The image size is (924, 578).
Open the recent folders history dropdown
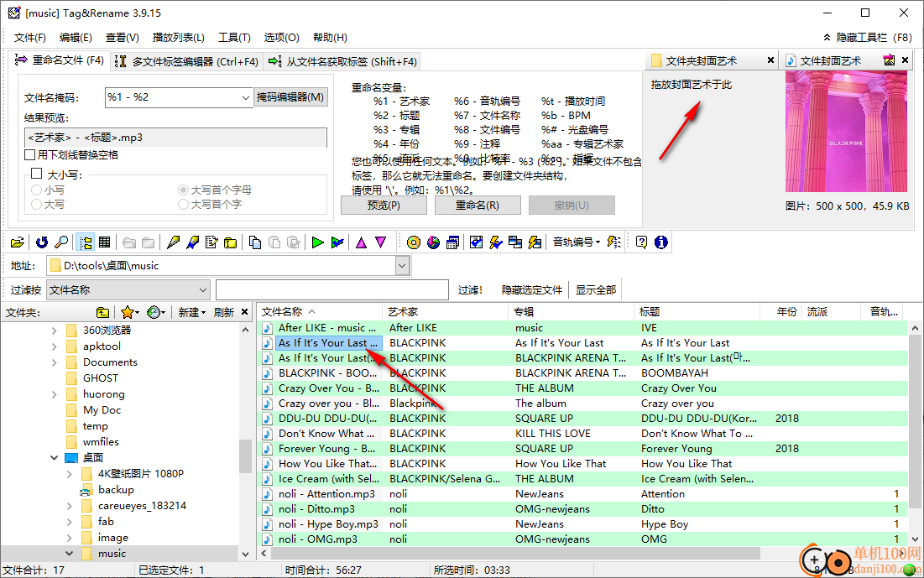point(156,312)
